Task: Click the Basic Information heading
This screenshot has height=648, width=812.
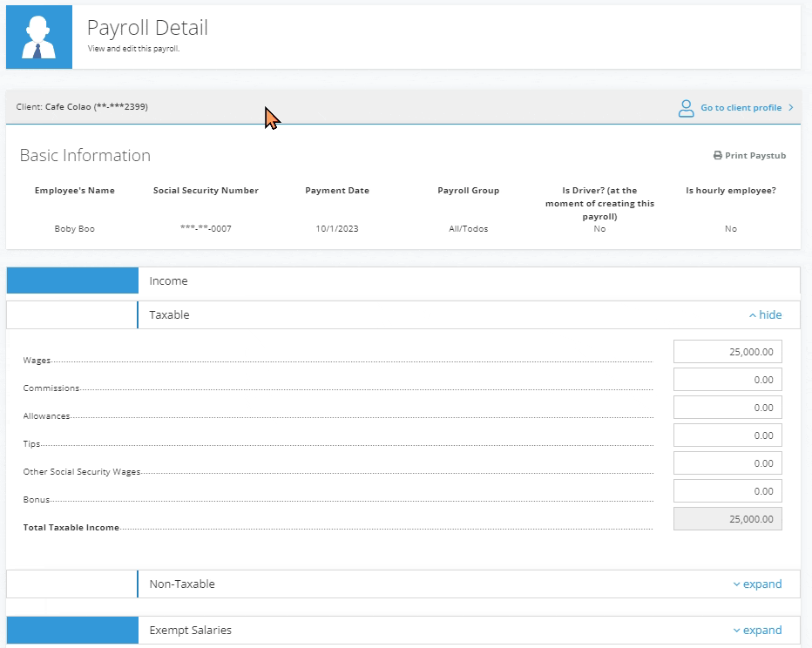Action: [x=85, y=155]
